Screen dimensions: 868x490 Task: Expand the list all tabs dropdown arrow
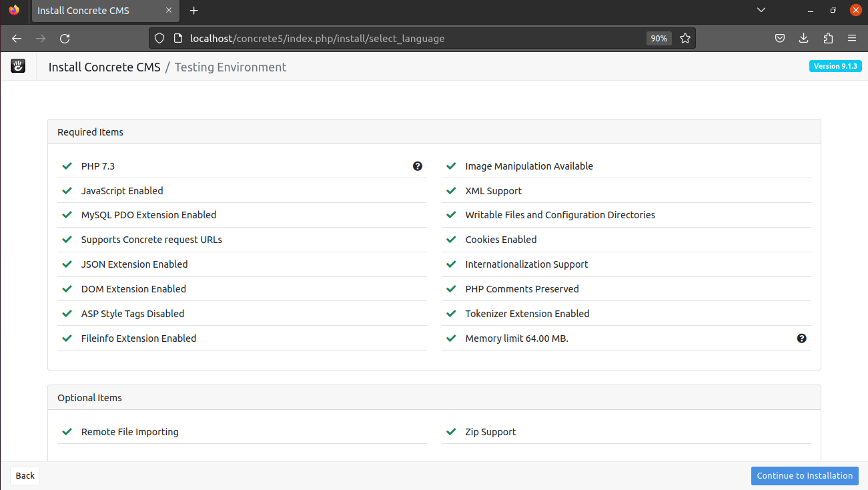tap(761, 10)
